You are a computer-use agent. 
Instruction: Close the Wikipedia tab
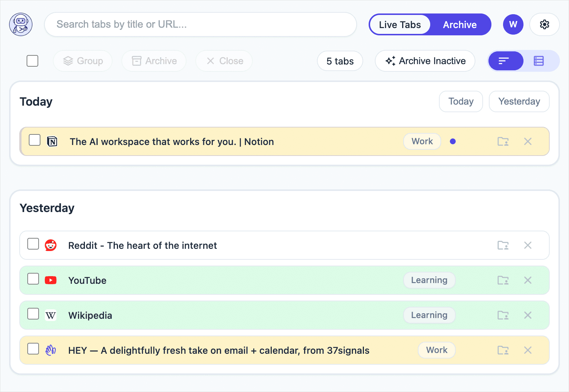coord(528,315)
